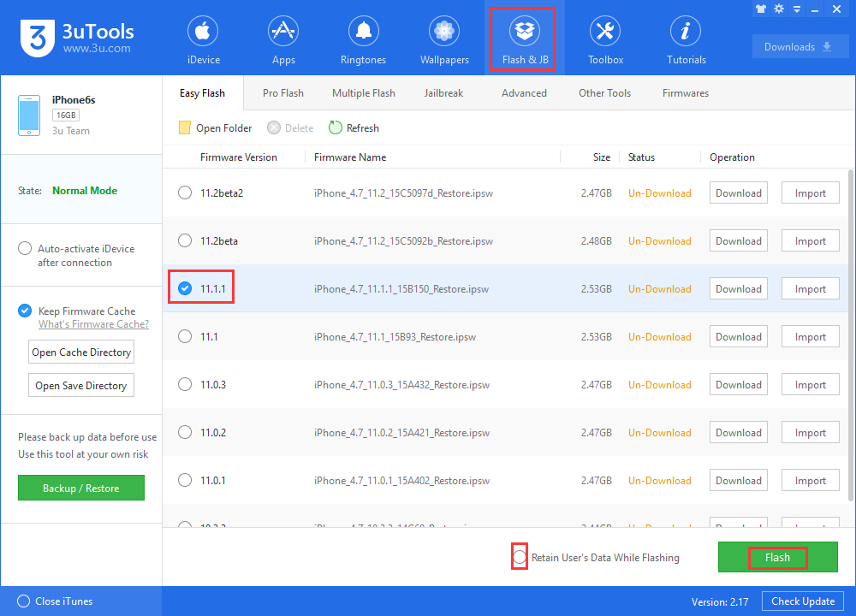Screen dimensions: 856x616
Task: Browse the Wallpapers section
Action: [x=443, y=40]
